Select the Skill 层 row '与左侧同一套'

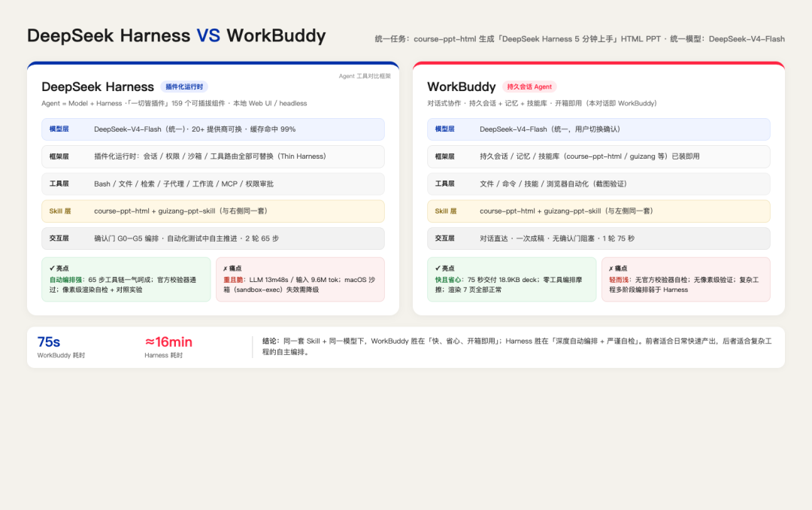click(x=598, y=211)
